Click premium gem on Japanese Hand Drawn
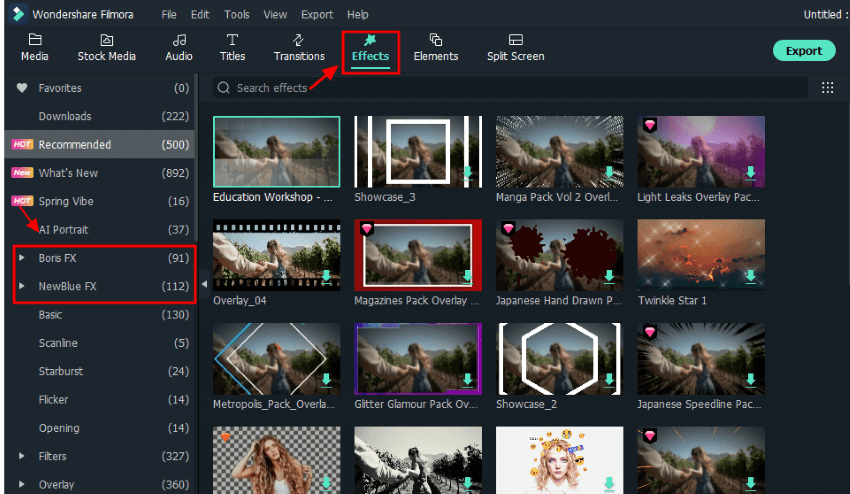The width and height of the screenshot is (850, 494). pyautogui.click(x=508, y=228)
